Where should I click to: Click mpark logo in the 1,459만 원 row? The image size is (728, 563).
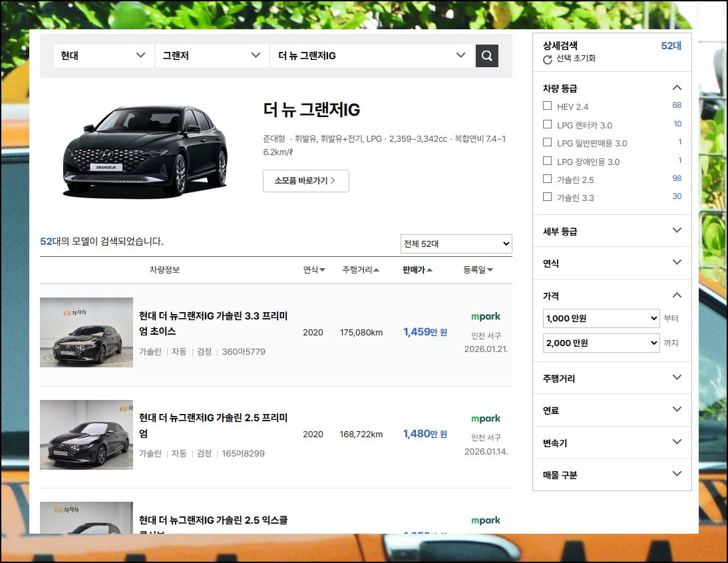click(486, 317)
